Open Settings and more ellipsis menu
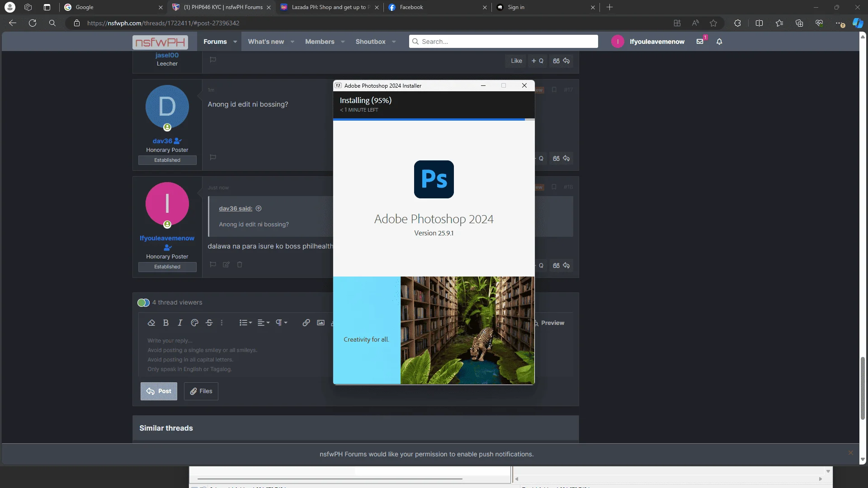This screenshot has width=868, height=488. pos(840,23)
